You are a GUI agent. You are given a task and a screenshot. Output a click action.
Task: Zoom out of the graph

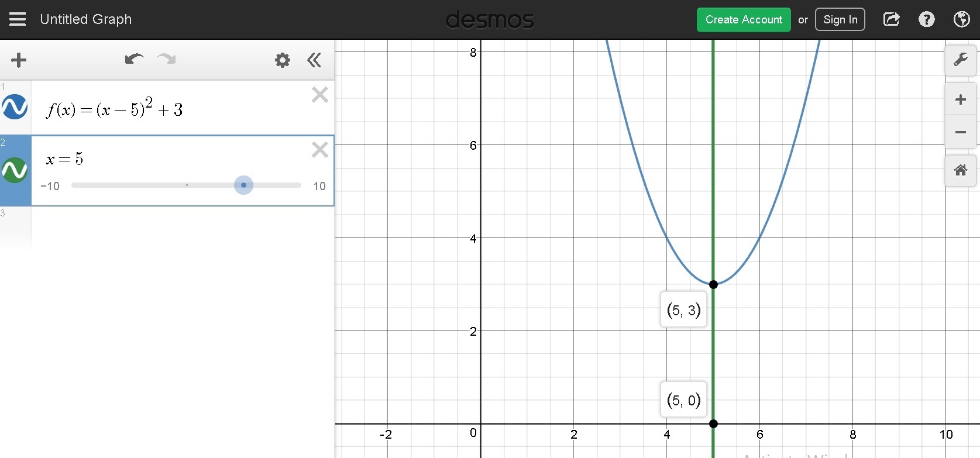pyautogui.click(x=961, y=132)
